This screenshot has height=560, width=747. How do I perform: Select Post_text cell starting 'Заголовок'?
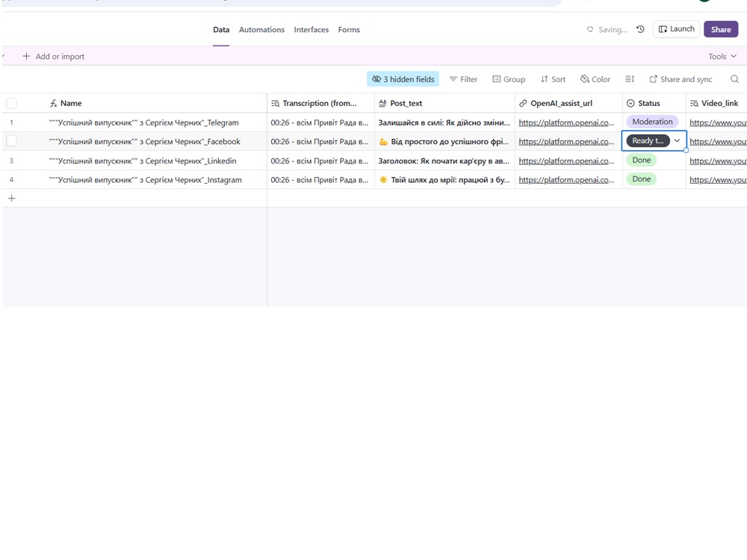[x=444, y=161]
